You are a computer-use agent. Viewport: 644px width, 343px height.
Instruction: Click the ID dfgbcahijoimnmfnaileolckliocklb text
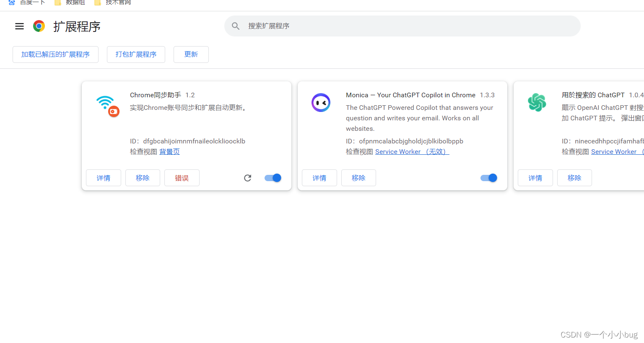click(x=187, y=141)
